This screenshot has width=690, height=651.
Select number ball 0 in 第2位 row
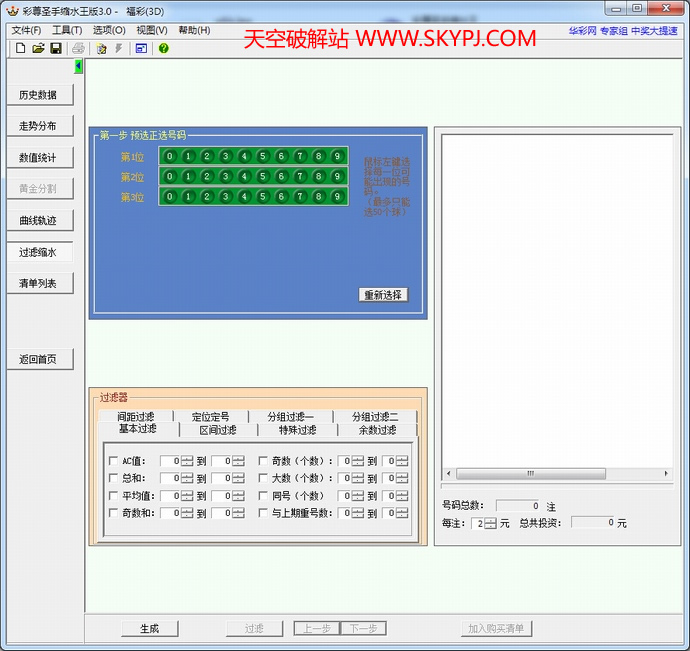coord(170,177)
